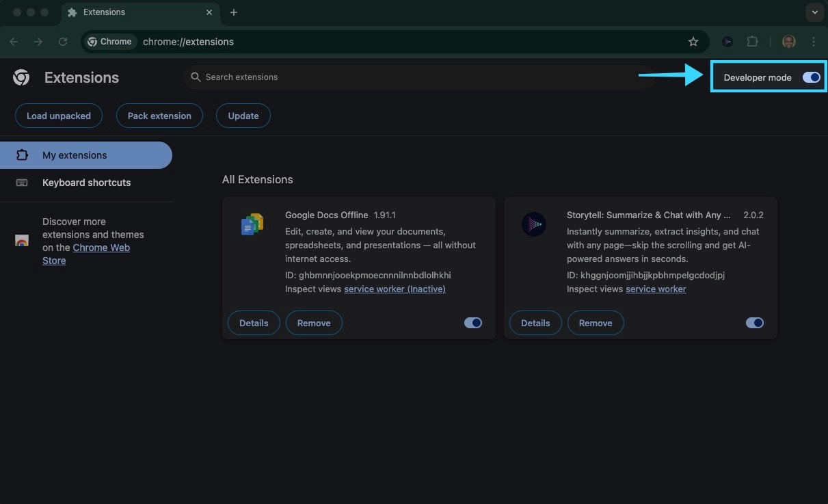Expand the tab search dropdown arrow
The image size is (828, 504).
pyautogui.click(x=814, y=12)
